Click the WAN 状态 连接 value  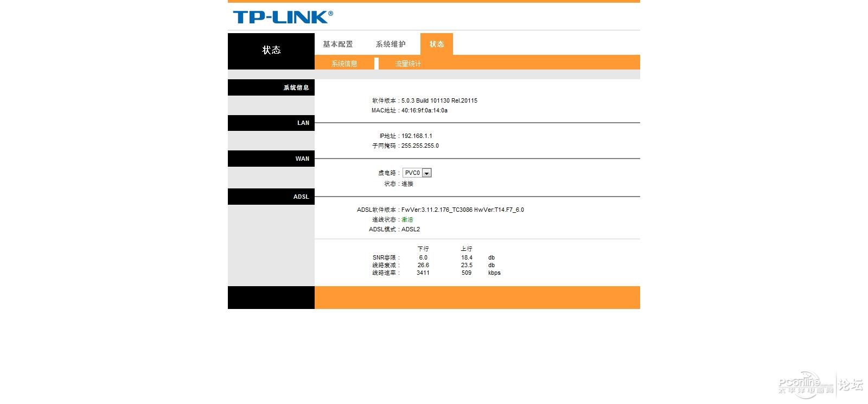(407, 184)
